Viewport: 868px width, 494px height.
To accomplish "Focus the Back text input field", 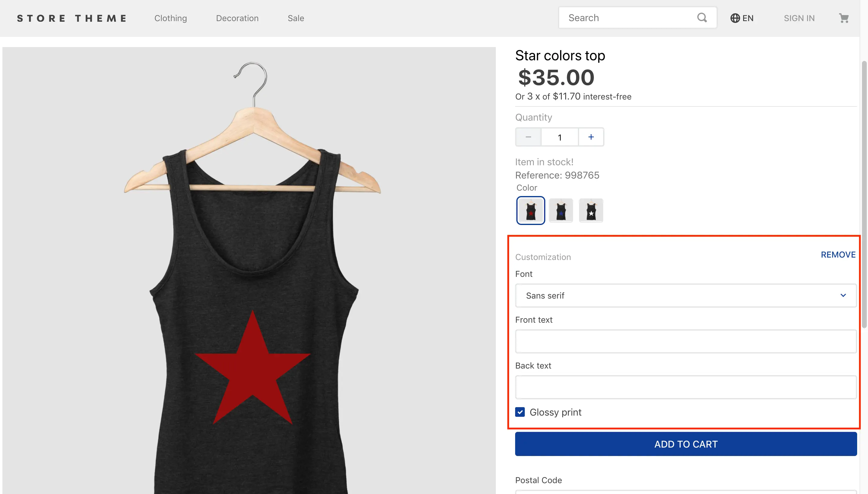I will (x=686, y=388).
